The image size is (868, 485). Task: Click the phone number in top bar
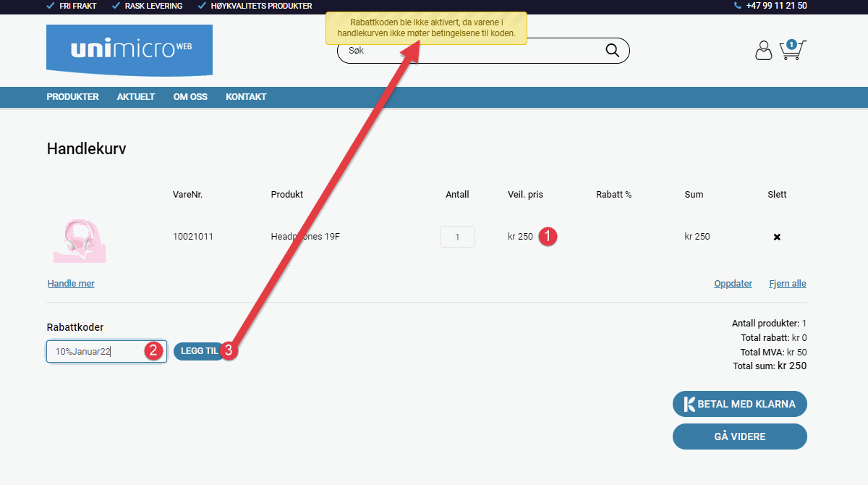pyautogui.click(x=775, y=6)
